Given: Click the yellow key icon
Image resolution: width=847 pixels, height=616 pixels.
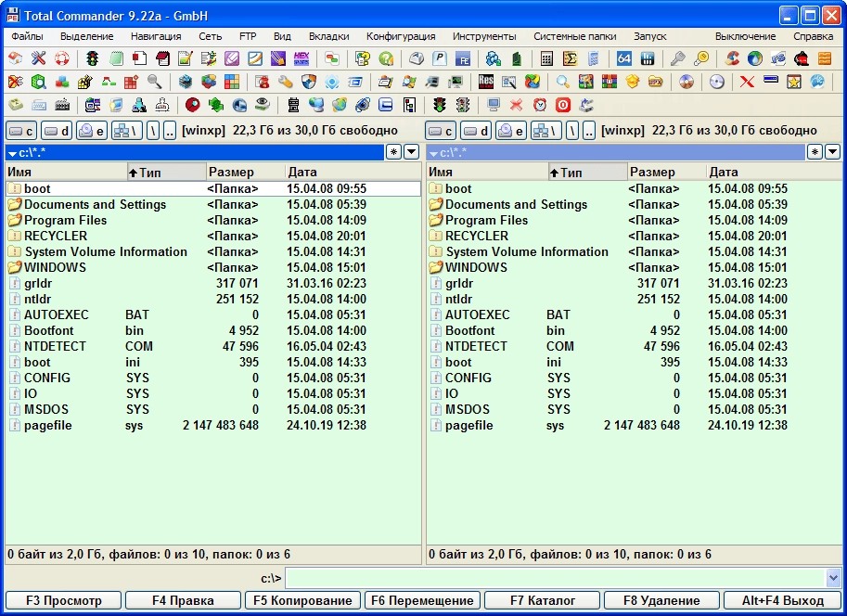Looking at the screenshot, I should tap(701, 58).
